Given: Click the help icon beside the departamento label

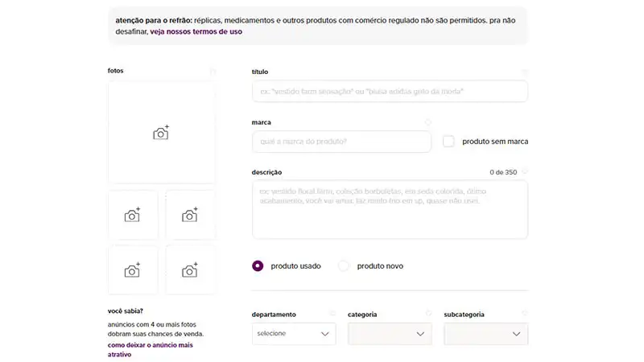Looking at the screenshot, I should point(332,314).
